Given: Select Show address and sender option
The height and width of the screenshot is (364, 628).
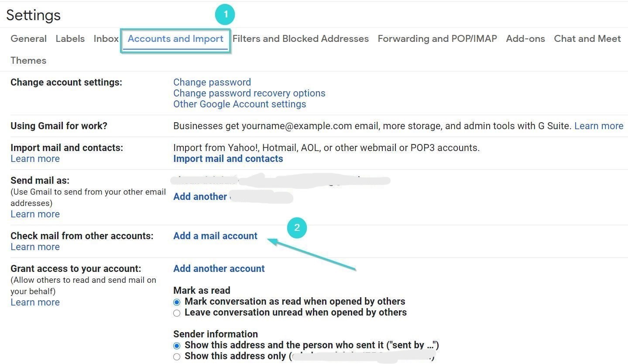Looking at the screenshot, I should pos(177,346).
